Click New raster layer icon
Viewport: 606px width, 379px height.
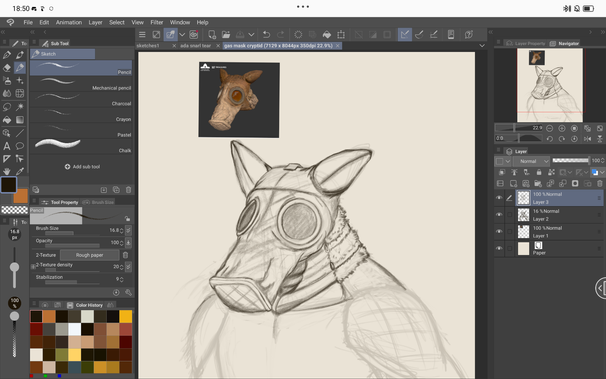coord(513,184)
